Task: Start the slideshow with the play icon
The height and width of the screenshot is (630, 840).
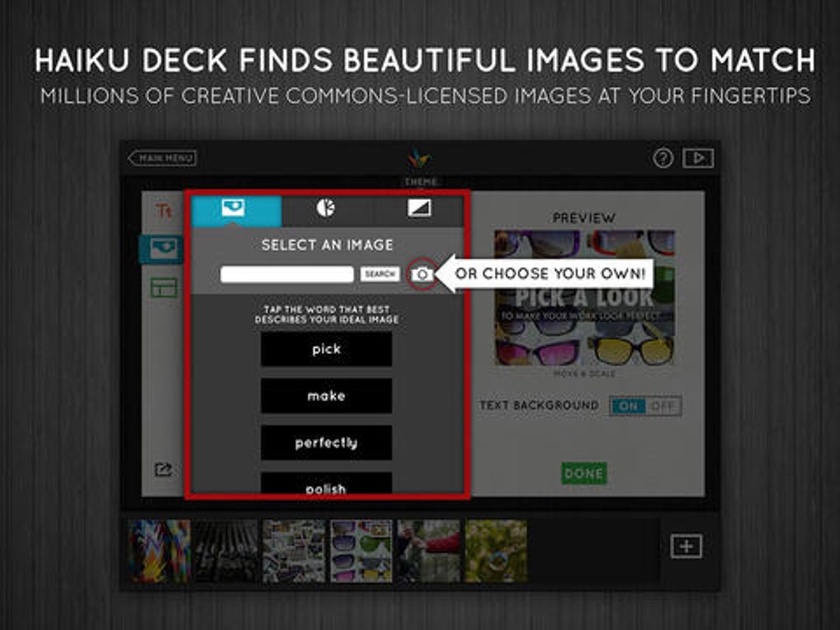Action: pos(698,158)
